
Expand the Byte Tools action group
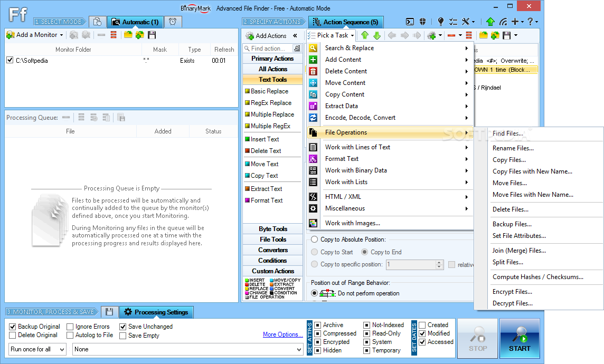[x=273, y=229]
